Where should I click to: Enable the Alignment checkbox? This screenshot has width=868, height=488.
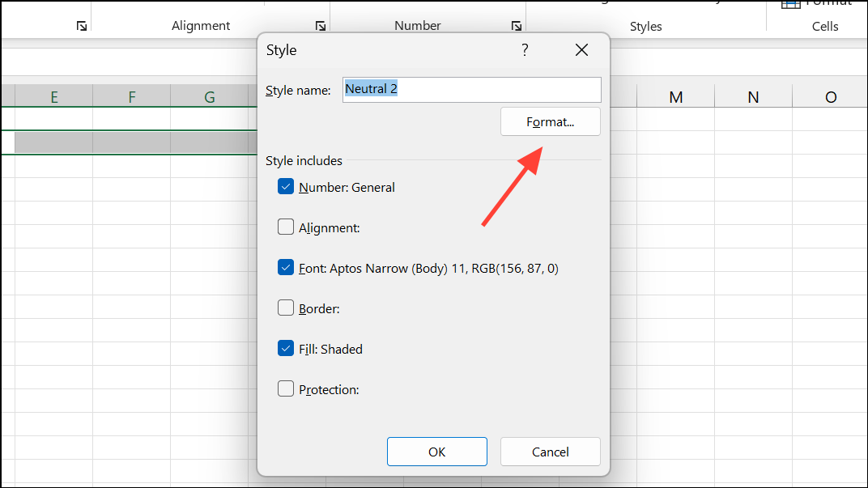click(286, 227)
